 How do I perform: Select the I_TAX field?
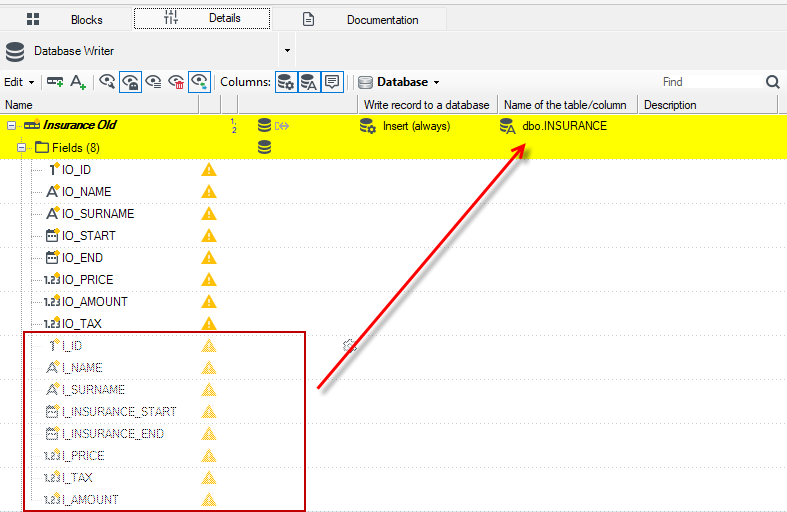click(x=77, y=478)
